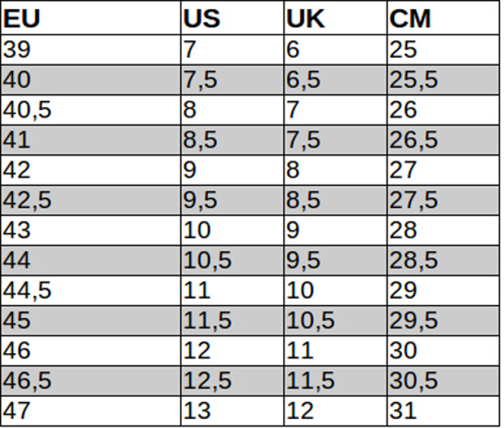
Task: Click the EU size 47 cell
Action: [91, 411]
